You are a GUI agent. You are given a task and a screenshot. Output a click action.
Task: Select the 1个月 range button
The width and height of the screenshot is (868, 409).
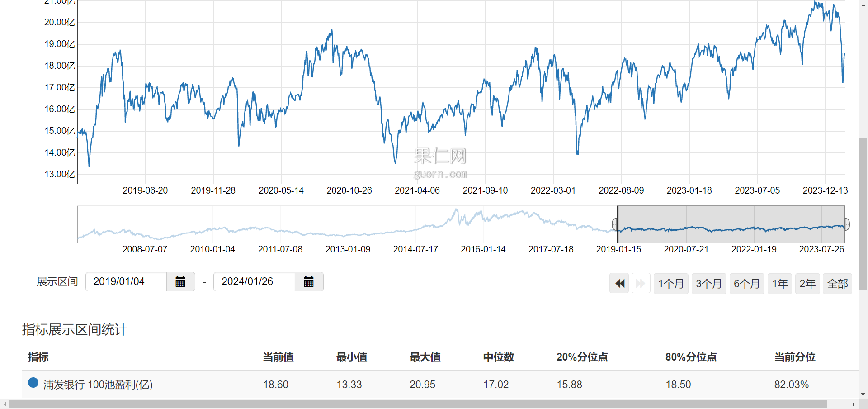(x=671, y=284)
